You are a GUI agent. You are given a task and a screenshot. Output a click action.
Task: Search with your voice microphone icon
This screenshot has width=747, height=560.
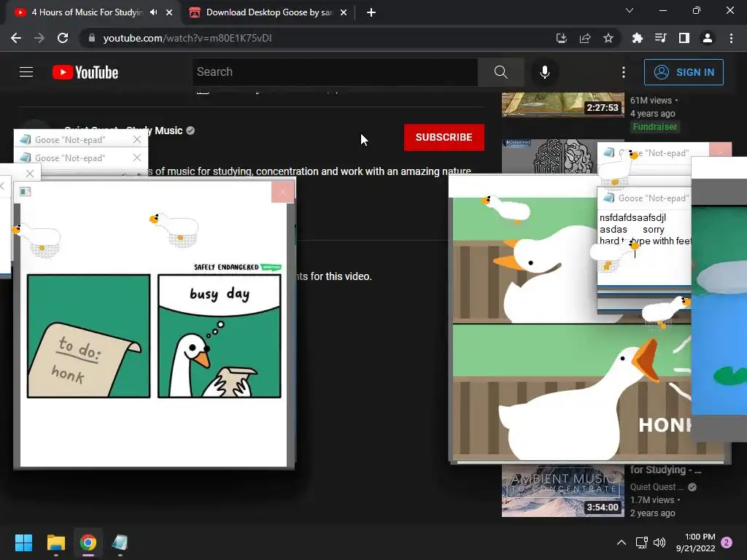coord(544,72)
